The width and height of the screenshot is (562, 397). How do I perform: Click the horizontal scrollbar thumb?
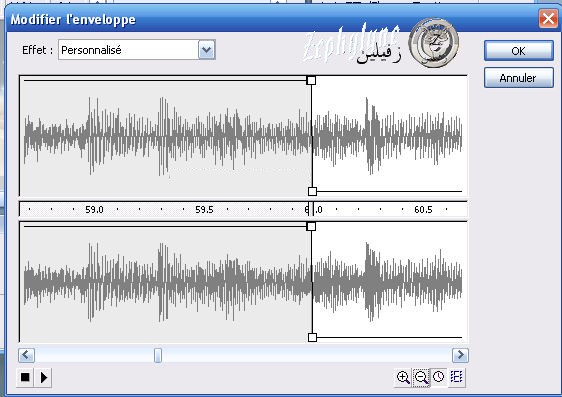pos(158,355)
